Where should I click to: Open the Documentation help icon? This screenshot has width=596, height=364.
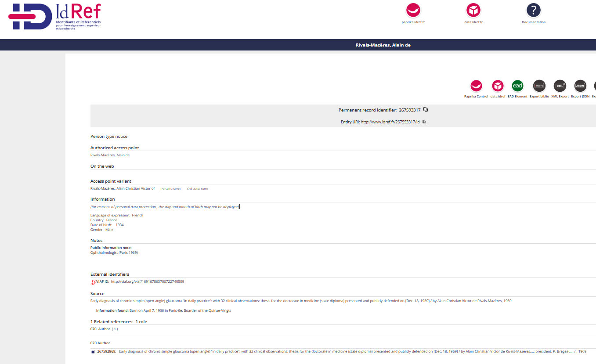click(x=533, y=10)
